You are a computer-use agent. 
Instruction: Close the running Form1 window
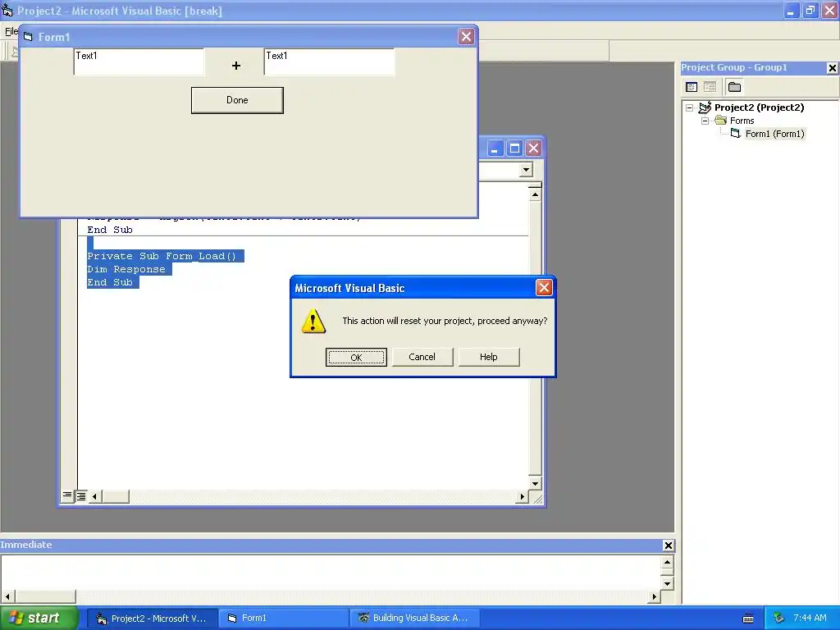point(466,36)
